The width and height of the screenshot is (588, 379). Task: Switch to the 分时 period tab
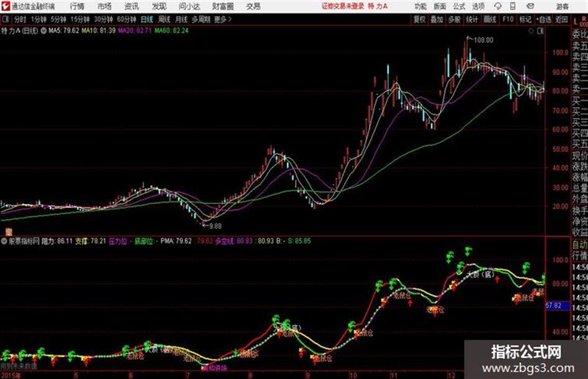[x=20, y=19]
